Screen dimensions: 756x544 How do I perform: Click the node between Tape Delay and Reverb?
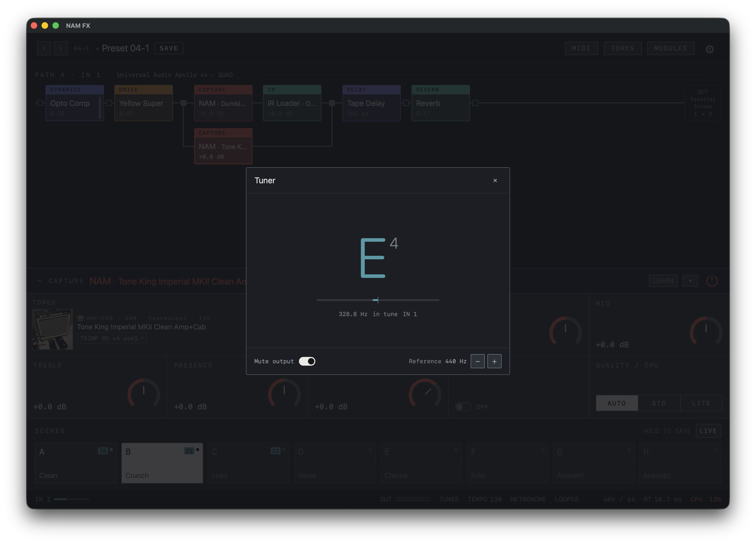[406, 103]
